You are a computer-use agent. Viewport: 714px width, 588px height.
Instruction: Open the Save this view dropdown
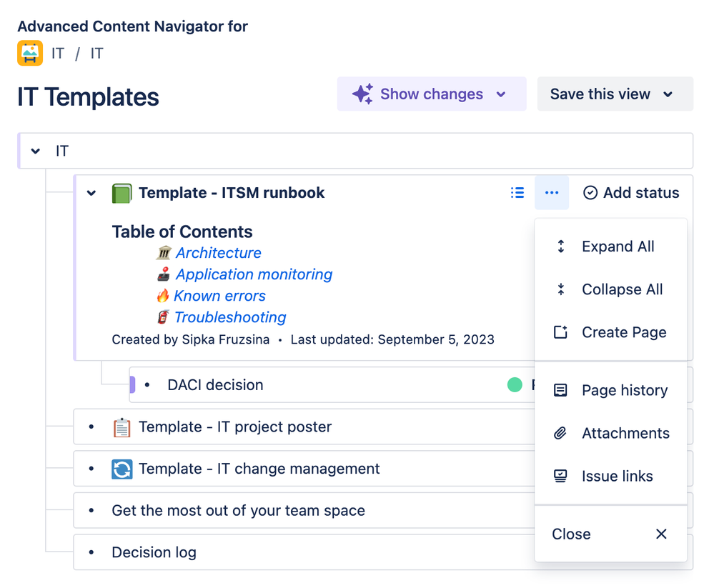(615, 94)
